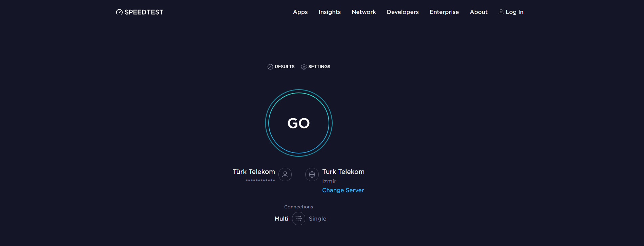Image resolution: width=644 pixels, height=246 pixels.
Task: Open the Developers menu
Action: (x=403, y=12)
